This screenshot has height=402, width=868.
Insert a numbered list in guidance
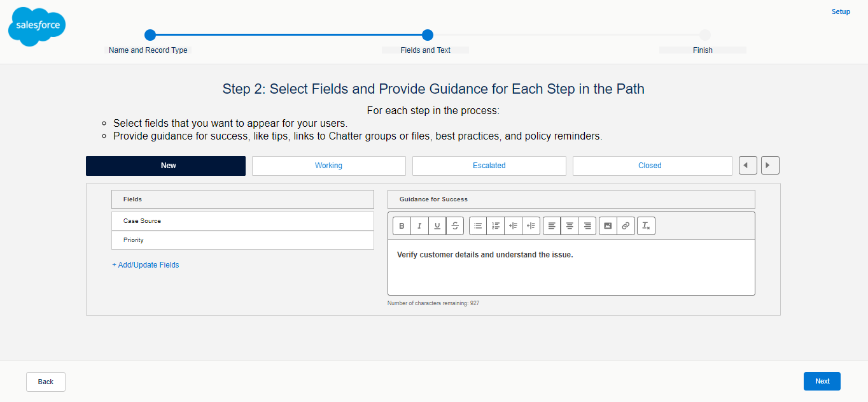pyautogui.click(x=495, y=226)
